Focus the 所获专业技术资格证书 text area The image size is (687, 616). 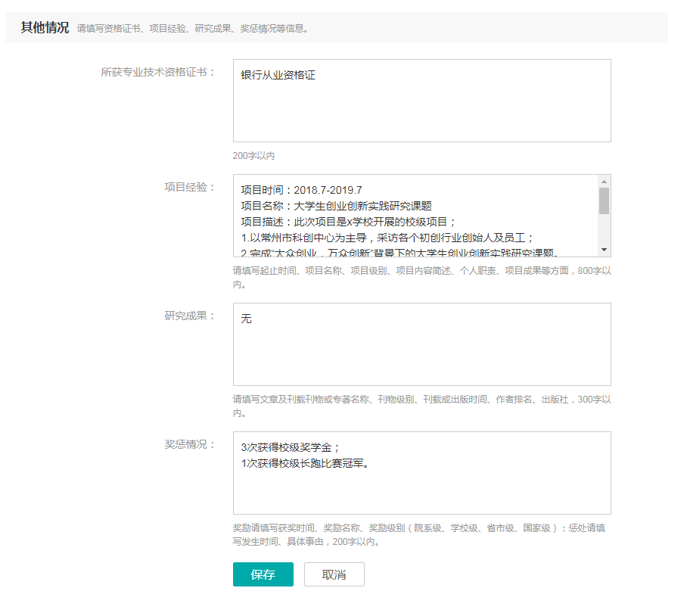(x=421, y=110)
